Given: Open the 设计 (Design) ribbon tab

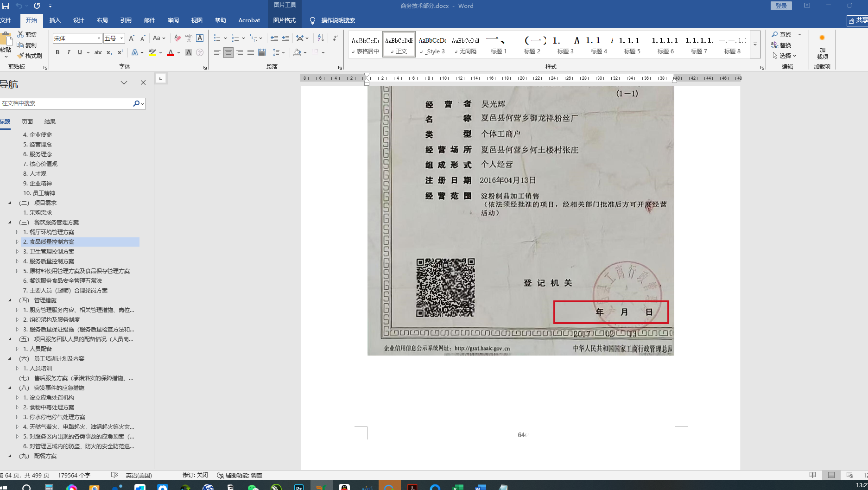Looking at the screenshot, I should pyautogui.click(x=79, y=20).
